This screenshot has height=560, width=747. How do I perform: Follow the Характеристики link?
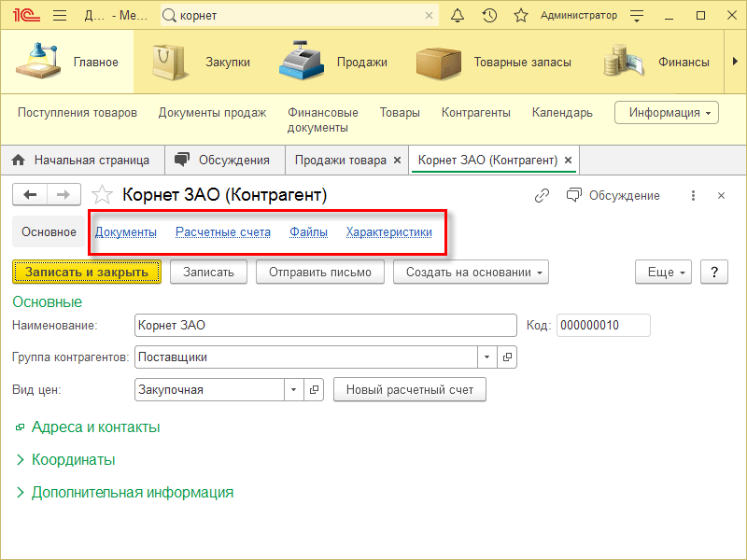coord(388,231)
